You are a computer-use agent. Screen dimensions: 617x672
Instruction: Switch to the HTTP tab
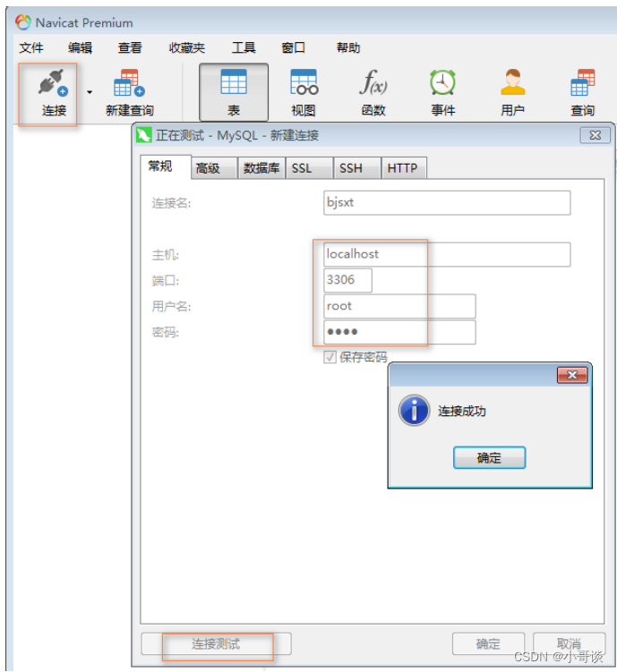(x=405, y=168)
